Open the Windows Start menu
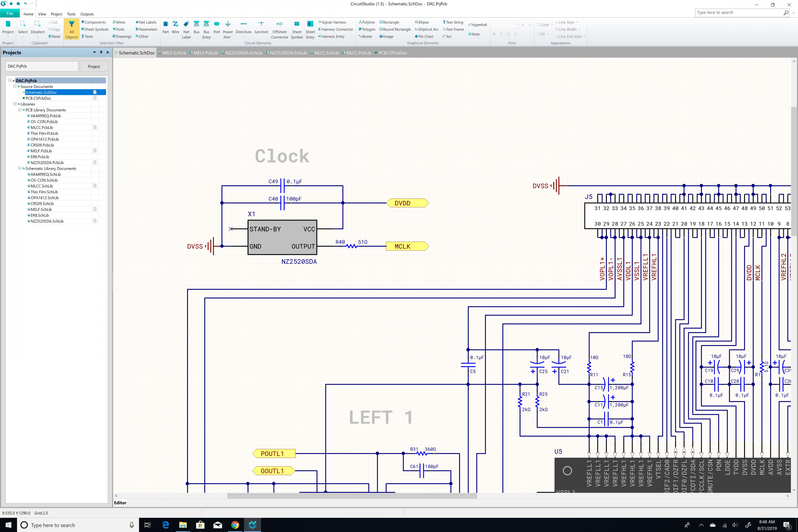This screenshot has height=532, width=798. coord(8,525)
